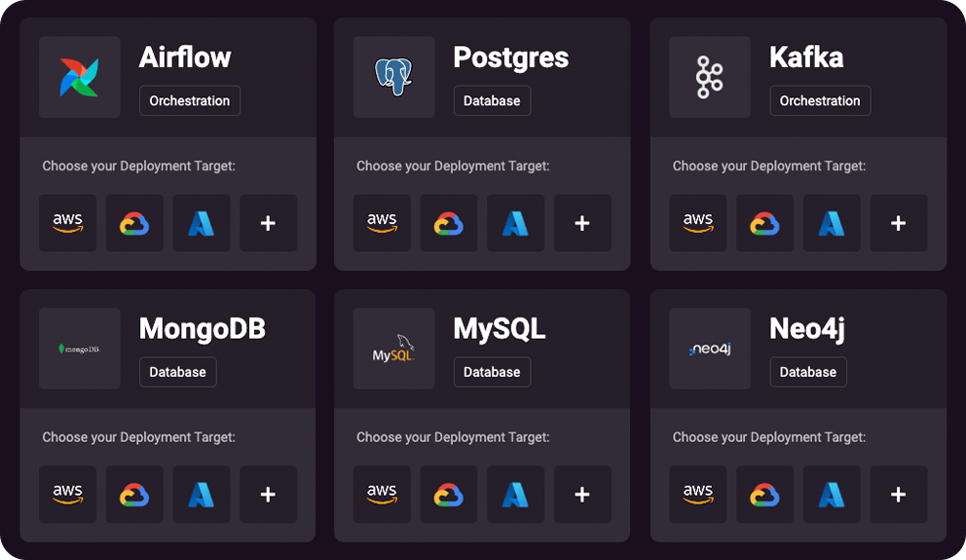Pick Azure for the Neo4j card
Screen dimensions: 966x560
click(832, 494)
